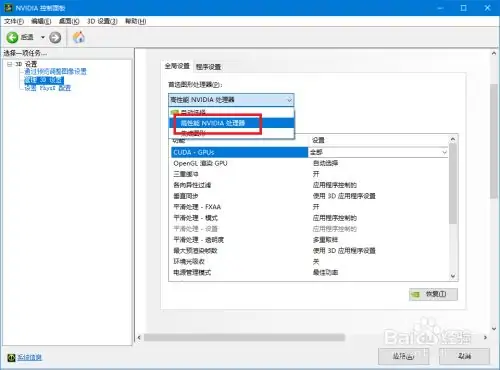This screenshot has width=500, height=370.
Task: Select the CUDA - GPUs settings row
Action: click(239, 152)
